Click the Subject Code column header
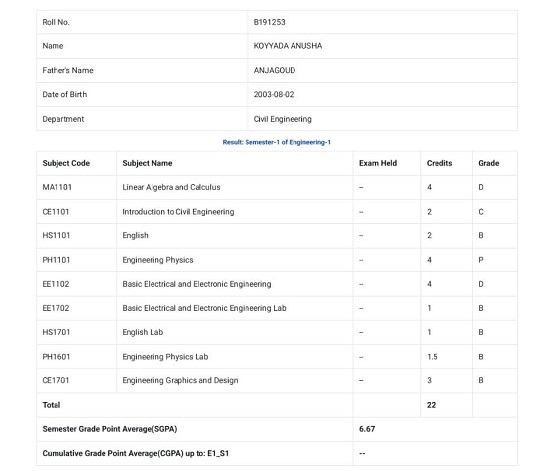 coord(66,163)
